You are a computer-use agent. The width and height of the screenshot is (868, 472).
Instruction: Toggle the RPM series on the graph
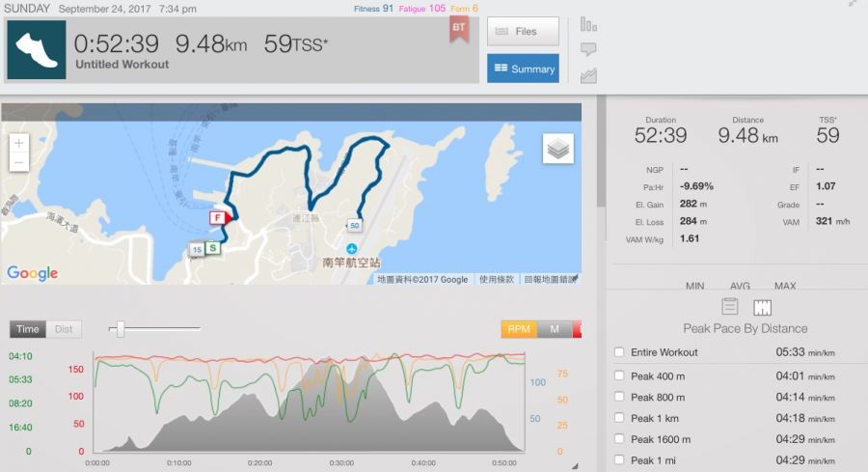pos(519,329)
